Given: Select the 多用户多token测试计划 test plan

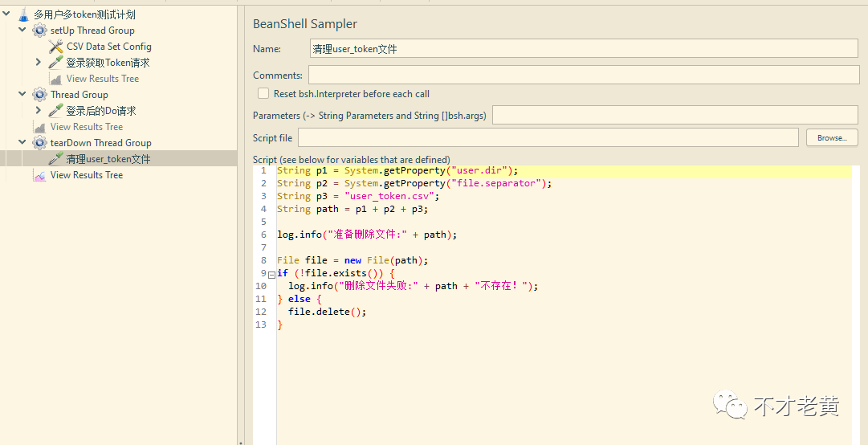Looking at the screenshot, I should point(84,15).
